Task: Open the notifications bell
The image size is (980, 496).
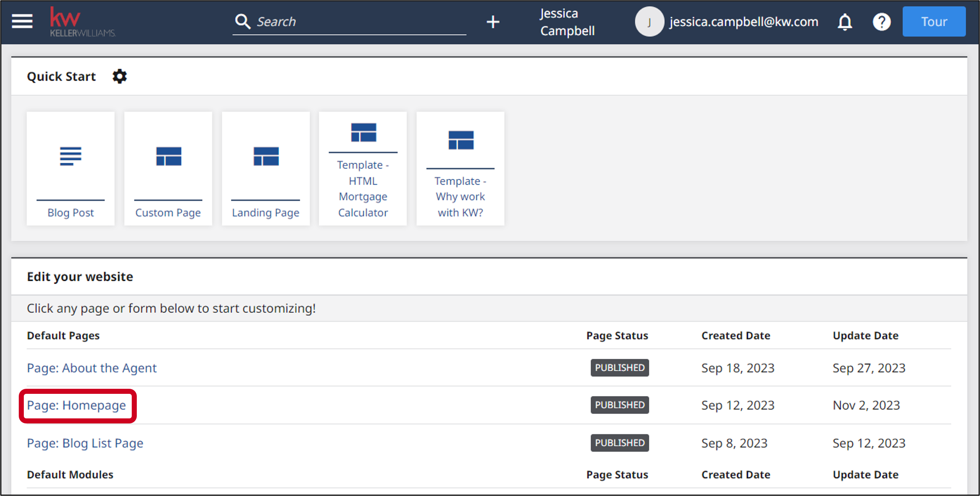Action: [845, 22]
